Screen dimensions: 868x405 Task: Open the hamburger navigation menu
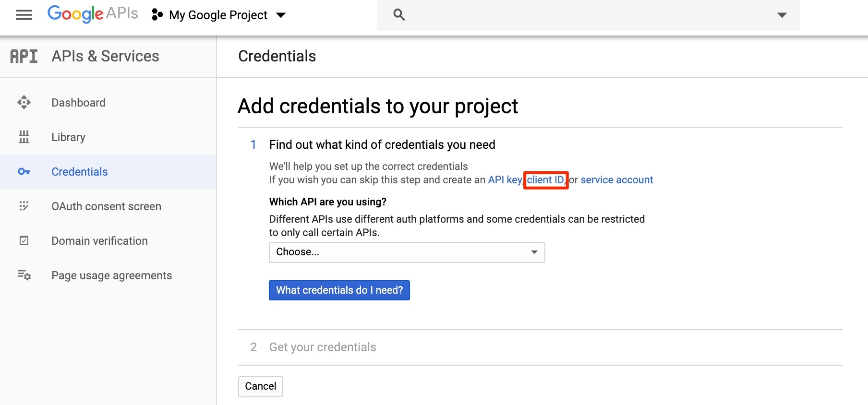[x=24, y=15]
